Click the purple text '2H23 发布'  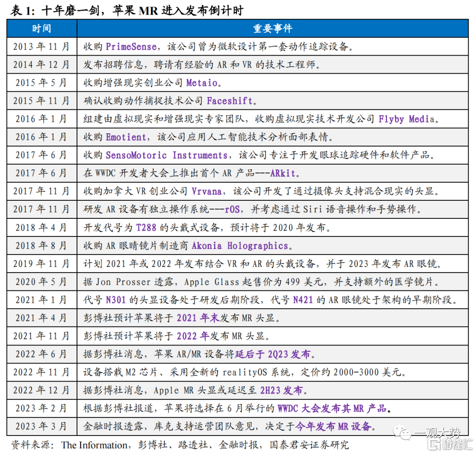pyautogui.click(x=282, y=390)
